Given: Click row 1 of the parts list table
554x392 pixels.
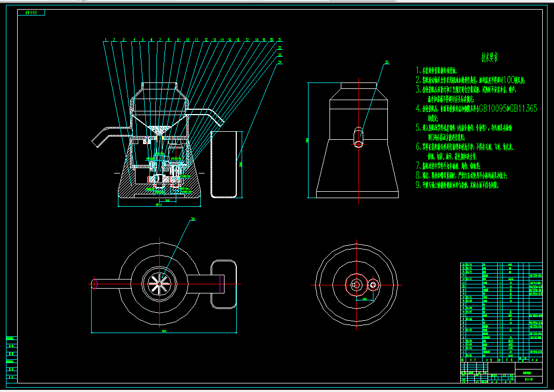Looking at the screenshot, I should (501, 356).
